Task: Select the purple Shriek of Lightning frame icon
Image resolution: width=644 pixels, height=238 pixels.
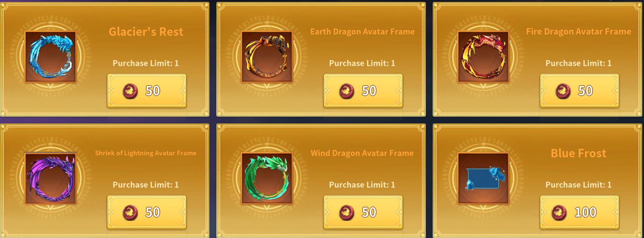Action: 50,178
